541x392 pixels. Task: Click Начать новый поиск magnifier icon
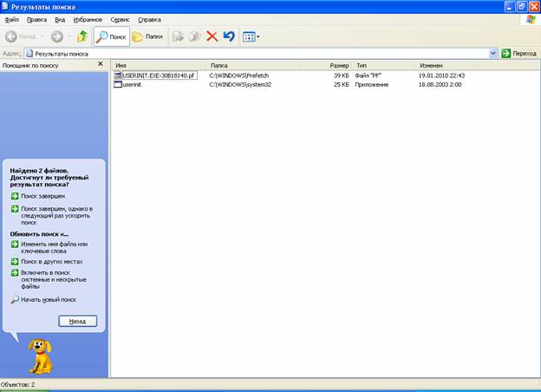tap(15, 299)
